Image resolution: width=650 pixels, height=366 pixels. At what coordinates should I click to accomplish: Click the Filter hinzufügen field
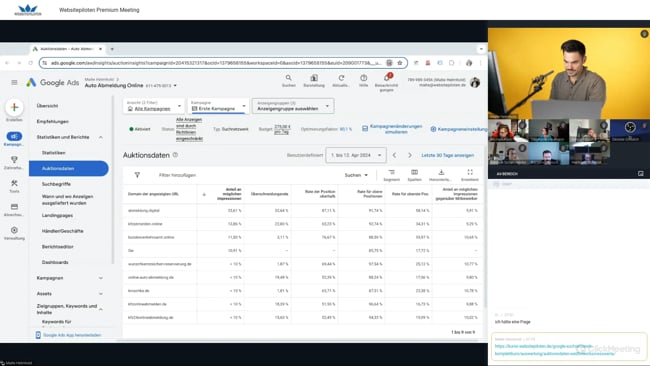177,175
